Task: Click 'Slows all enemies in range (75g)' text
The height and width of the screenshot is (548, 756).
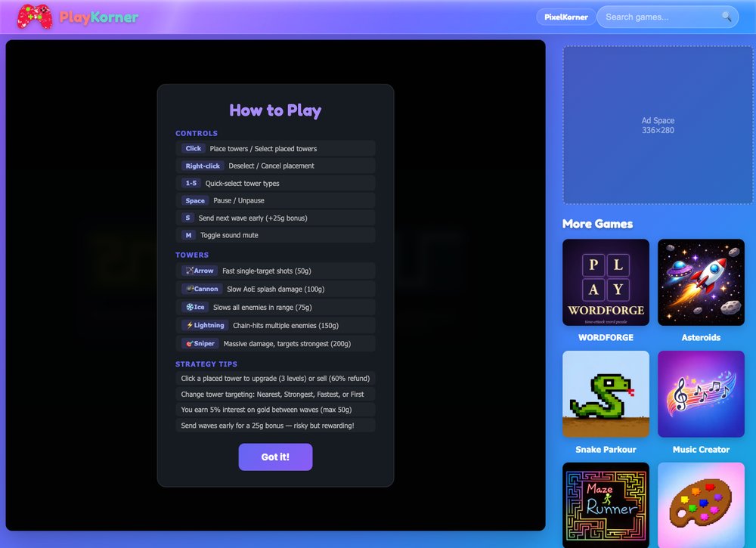Action: pyautogui.click(x=262, y=308)
